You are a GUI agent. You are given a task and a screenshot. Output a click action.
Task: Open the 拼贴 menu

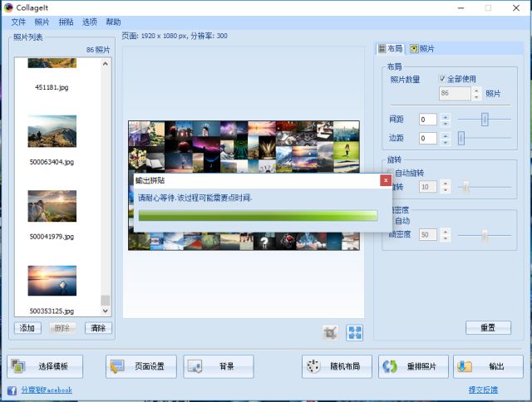(x=66, y=22)
